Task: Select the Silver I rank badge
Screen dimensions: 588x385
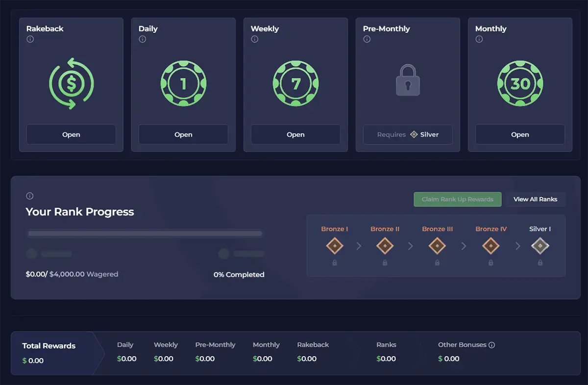Action: (540, 246)
